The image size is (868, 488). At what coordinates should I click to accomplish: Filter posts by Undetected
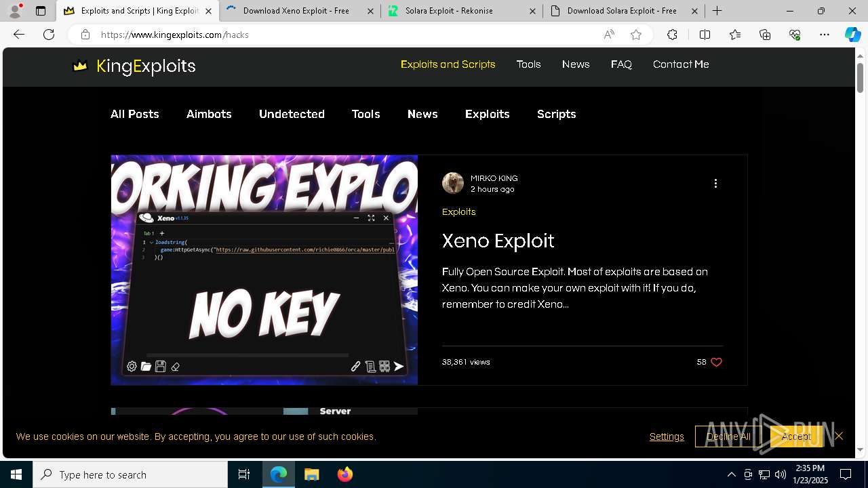click(292, 114)
